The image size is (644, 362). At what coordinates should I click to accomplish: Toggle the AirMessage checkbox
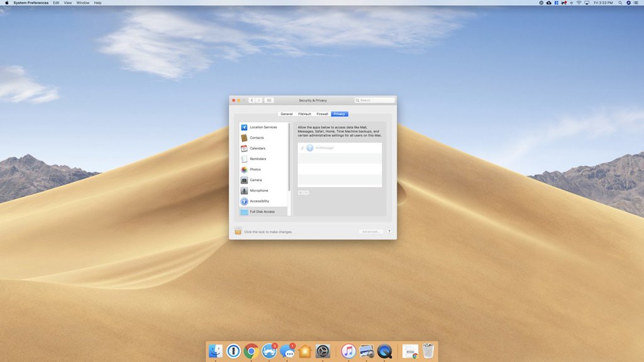click(x=303, y=148)
